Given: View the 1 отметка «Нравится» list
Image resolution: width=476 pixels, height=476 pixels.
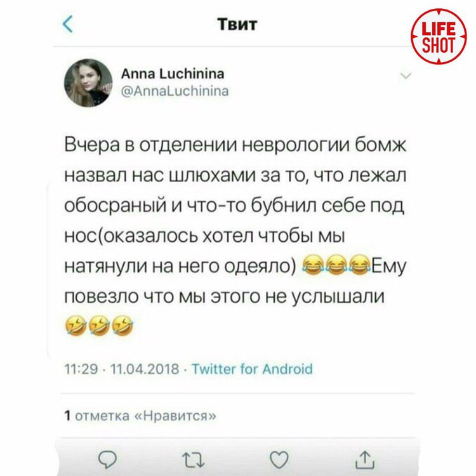Looking at the screenshot, I should pos(140,415).
